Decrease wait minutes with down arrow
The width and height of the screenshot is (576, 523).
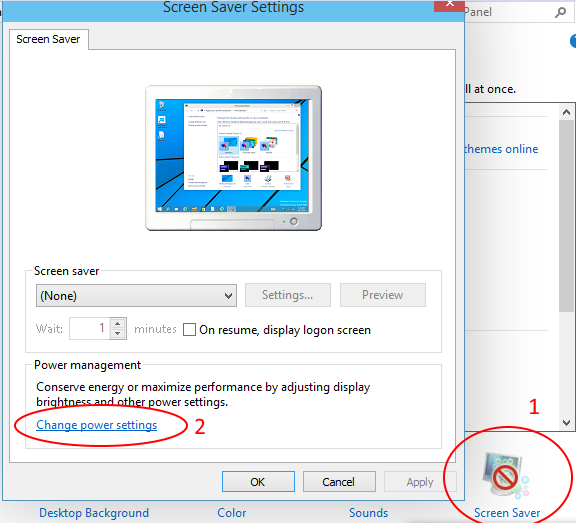pyautogui.click(x=118, y=333)
